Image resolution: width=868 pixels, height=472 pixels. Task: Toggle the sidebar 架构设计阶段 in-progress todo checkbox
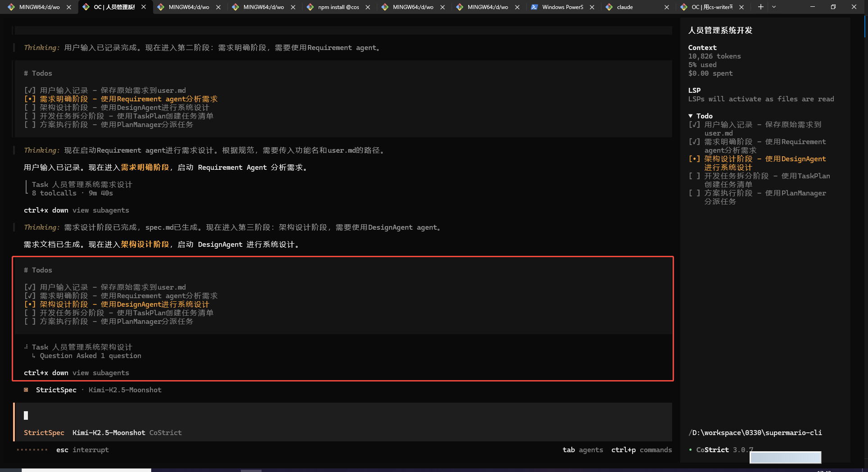click(695, 159)
